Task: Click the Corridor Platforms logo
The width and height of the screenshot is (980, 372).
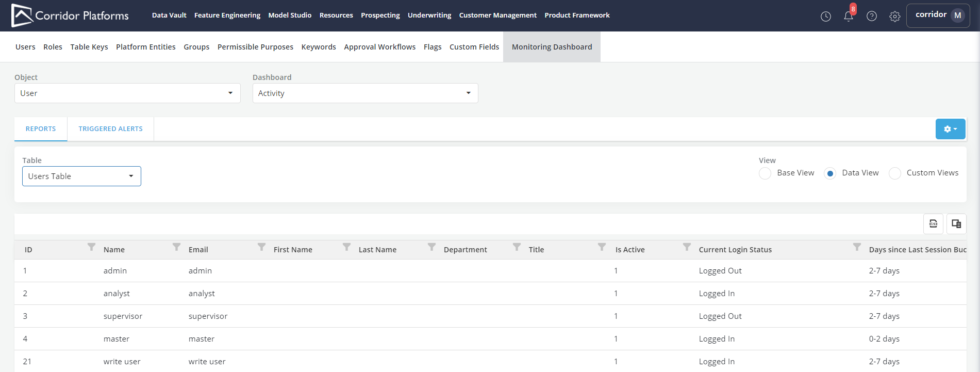Action: pos(70,15)
